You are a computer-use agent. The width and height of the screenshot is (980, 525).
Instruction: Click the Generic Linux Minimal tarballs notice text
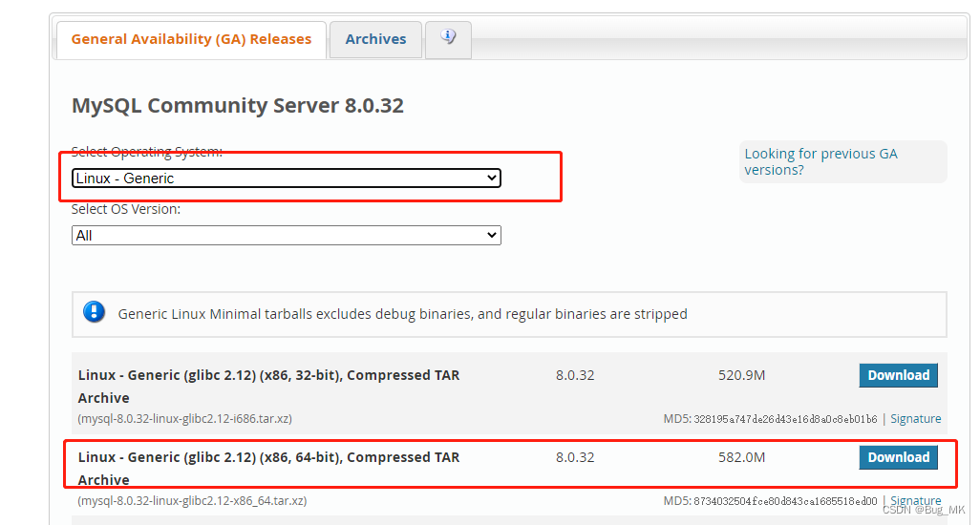click(x=402, y=314)
